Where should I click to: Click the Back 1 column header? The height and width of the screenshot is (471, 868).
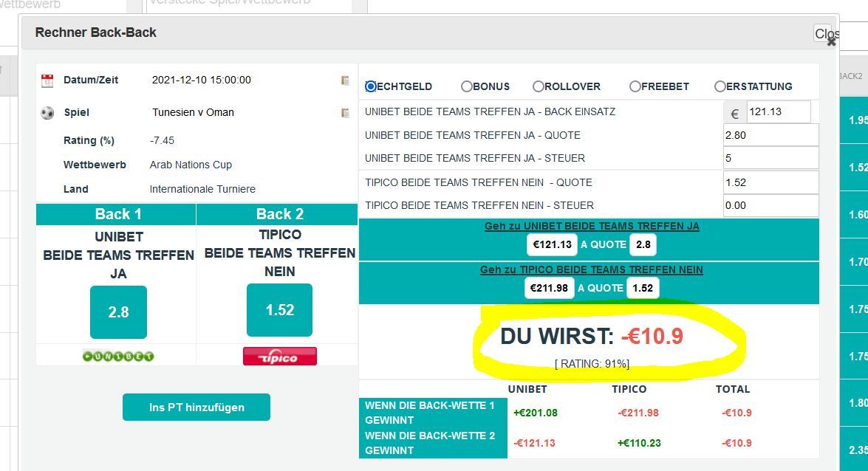[x=116, y=214]
